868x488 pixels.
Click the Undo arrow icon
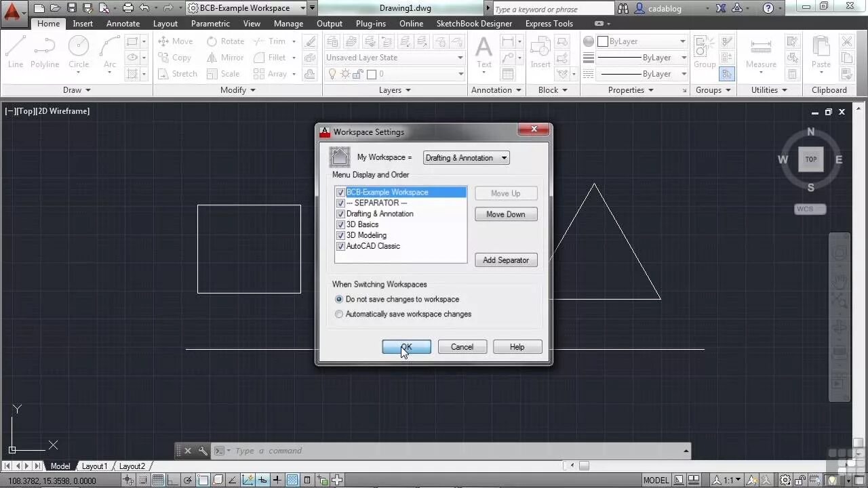point(144,8)
